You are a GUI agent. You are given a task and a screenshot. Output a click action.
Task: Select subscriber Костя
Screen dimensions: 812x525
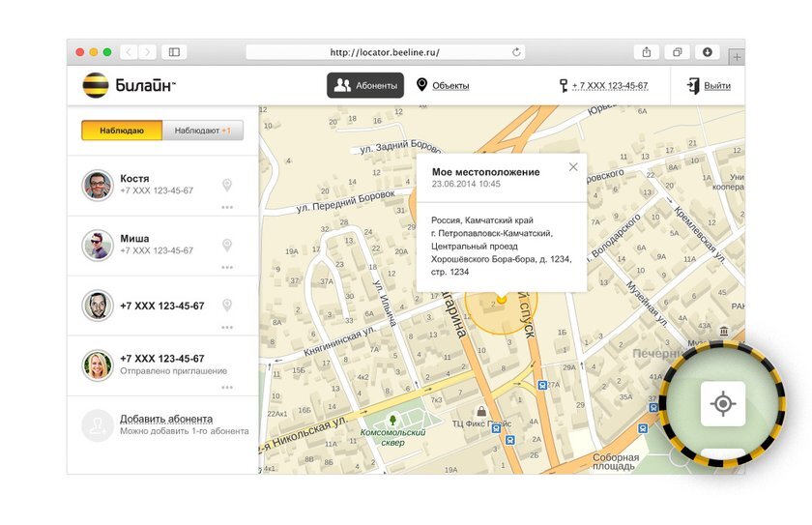[162, 185]
